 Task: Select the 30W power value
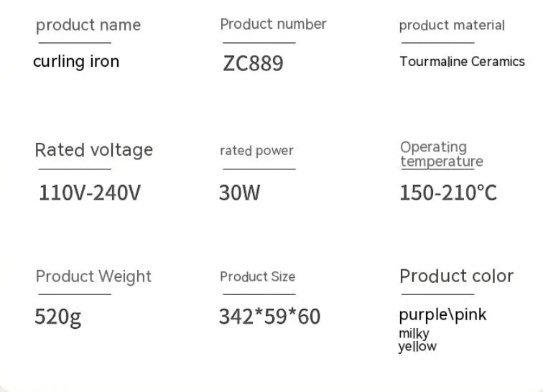[x=239, y=193]
